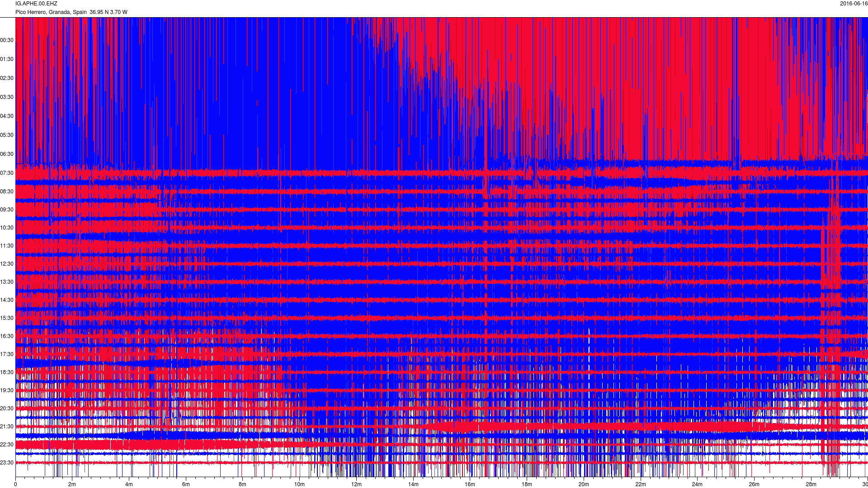
Task: Click the 0 minute axis label
Action: pos(15,484)
